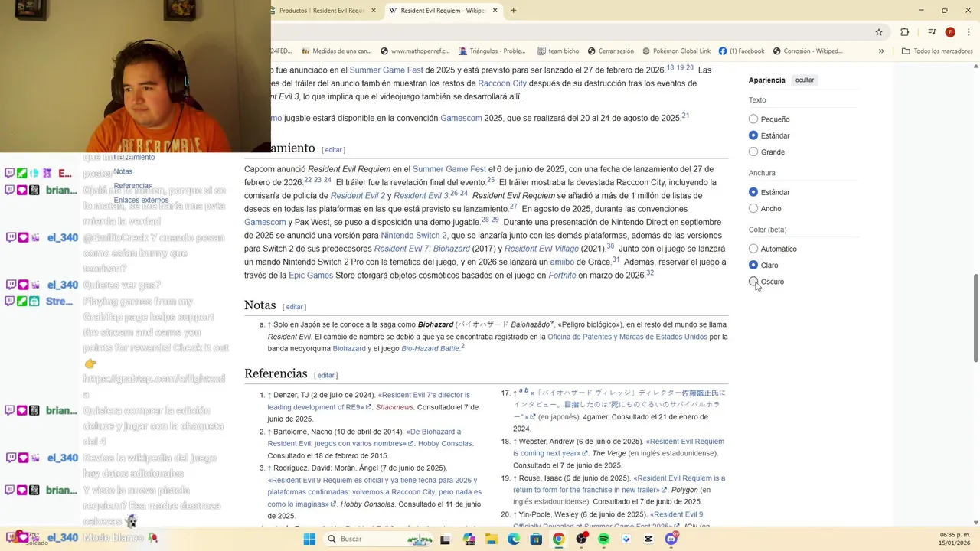
Task: Open Facebook bookmark in bookmarks bar
Action: point(741,51)
